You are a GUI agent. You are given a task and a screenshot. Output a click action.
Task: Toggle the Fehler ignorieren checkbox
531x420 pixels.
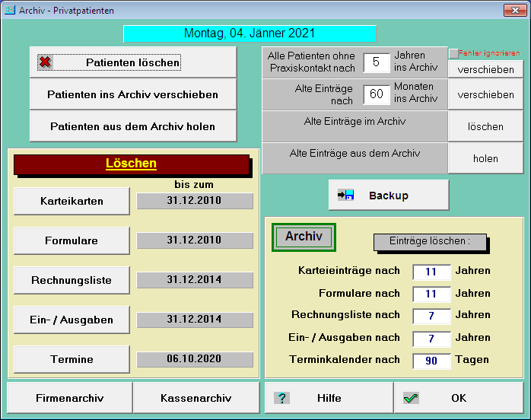coord(453,54)
